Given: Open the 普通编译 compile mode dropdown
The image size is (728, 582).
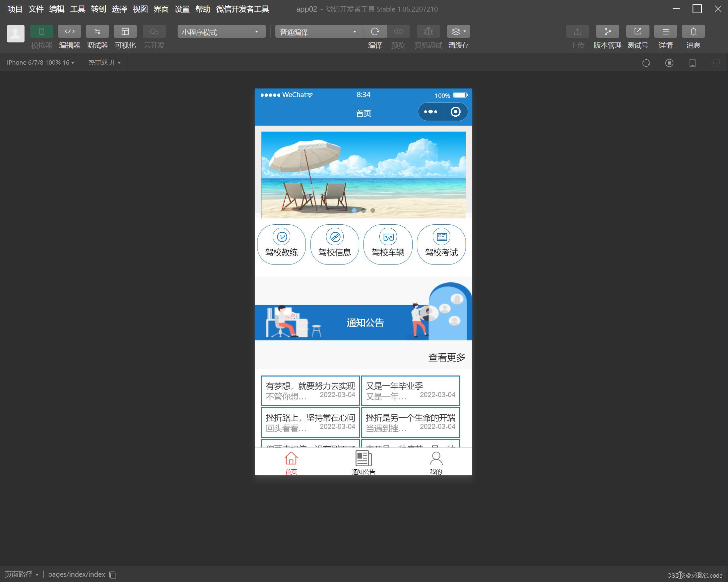Looking at the screenshot, I should [x=317, y=31].
